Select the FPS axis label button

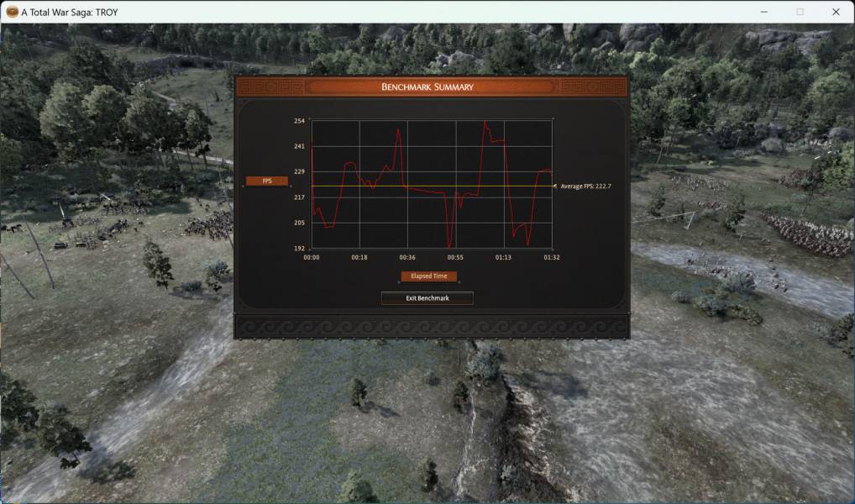coord(266,181)
